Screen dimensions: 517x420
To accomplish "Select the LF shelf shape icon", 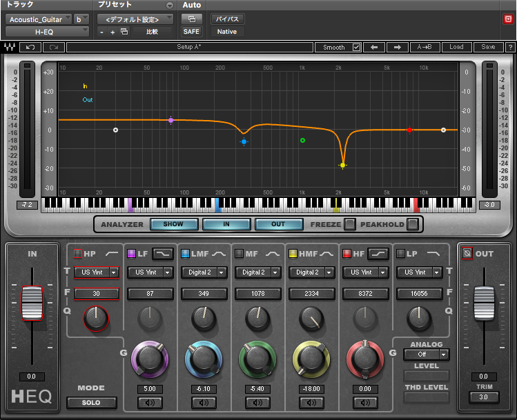I will [x=163, y=254].
